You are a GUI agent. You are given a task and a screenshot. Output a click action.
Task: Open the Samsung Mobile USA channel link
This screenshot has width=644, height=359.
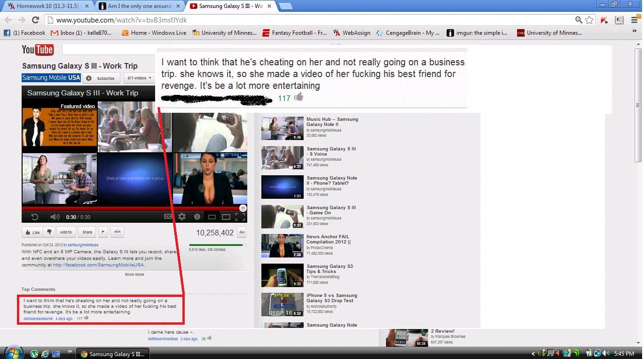51,78
